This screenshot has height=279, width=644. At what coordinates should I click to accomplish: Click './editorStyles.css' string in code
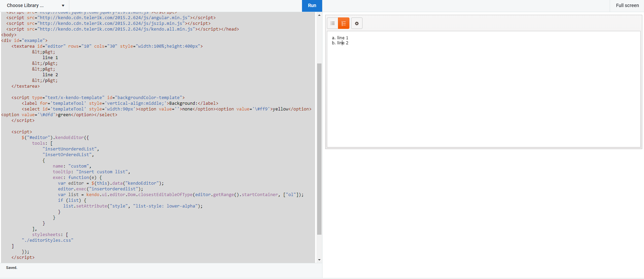47,240
